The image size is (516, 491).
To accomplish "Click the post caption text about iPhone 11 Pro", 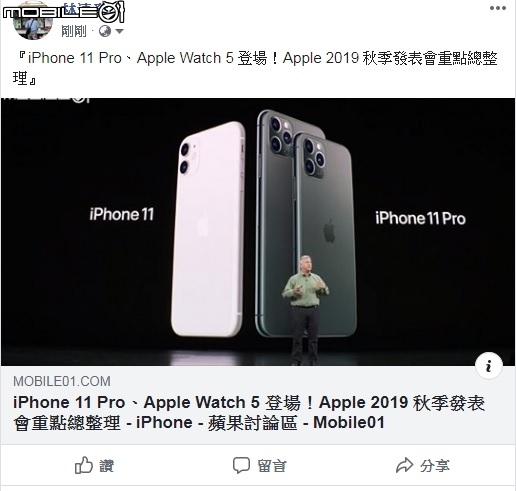I will coord(255,68).
